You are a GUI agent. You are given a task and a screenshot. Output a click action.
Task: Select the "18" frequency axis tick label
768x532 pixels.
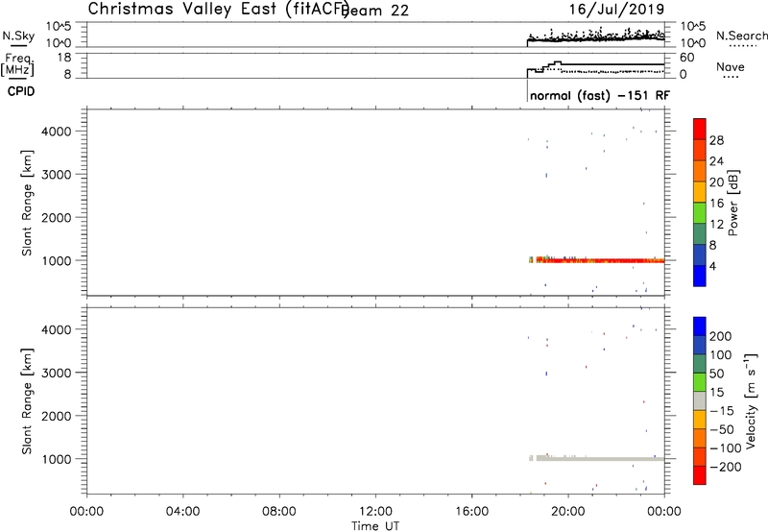pyautogui.click(x=63, y=58)
